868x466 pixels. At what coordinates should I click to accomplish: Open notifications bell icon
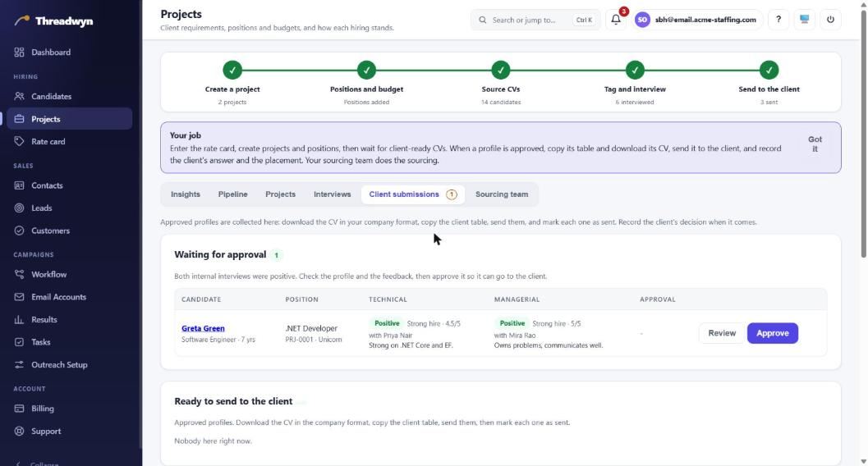pos(616,20)
